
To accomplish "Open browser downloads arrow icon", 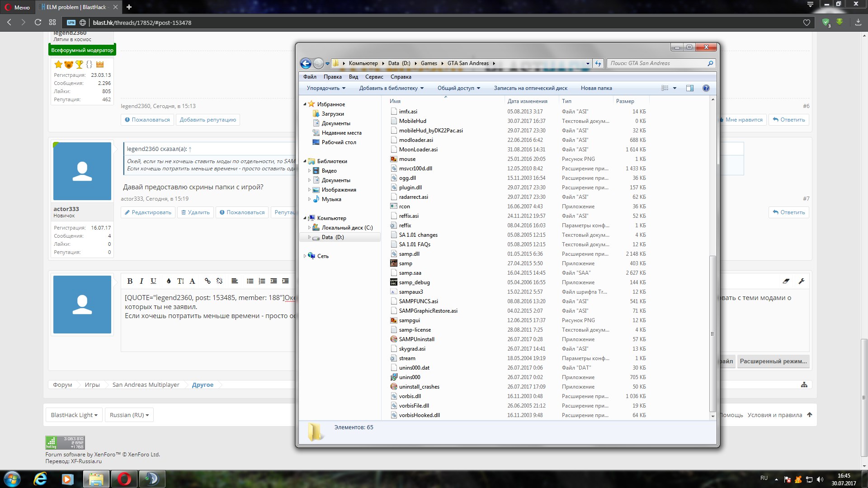I will click(858, 22).
